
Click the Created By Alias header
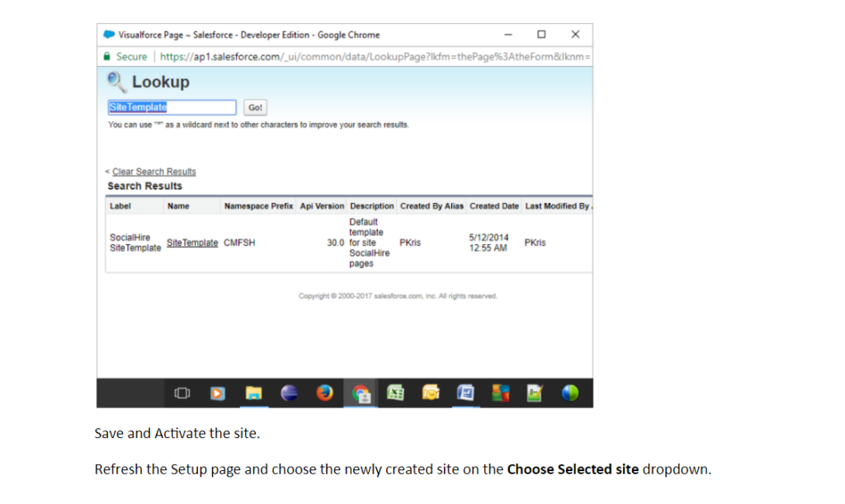point(432,206)
